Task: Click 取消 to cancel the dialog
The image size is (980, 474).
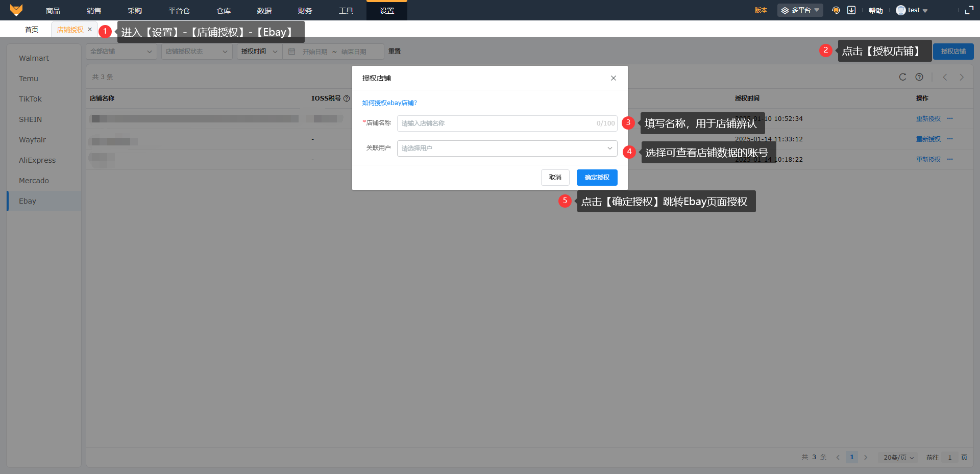Action: (x=555, y=178)
